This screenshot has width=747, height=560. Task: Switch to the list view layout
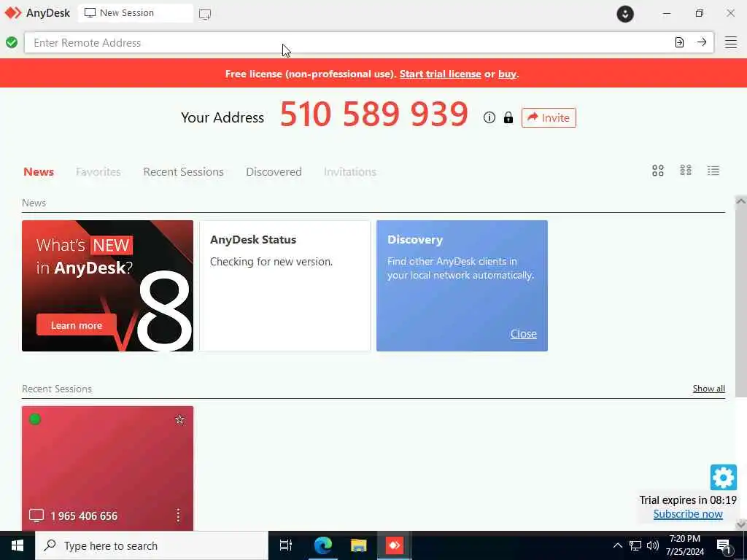(713, 171)
